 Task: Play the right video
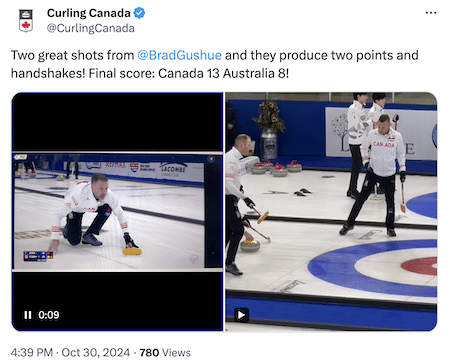tap(241, 315)
